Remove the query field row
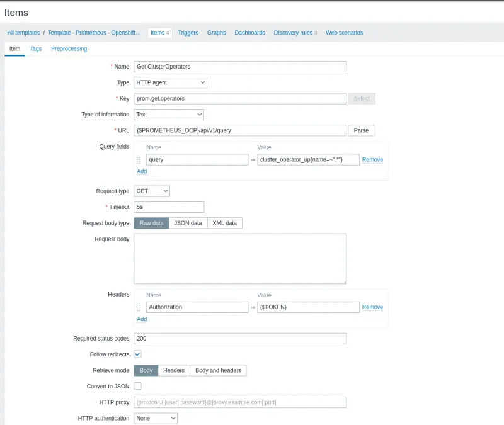 372,160
